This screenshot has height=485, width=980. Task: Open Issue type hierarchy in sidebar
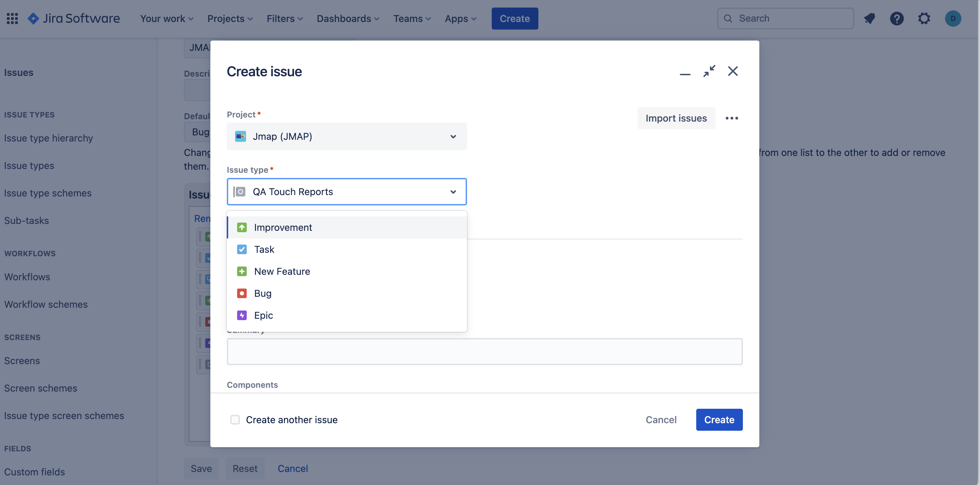pos(48,138)
